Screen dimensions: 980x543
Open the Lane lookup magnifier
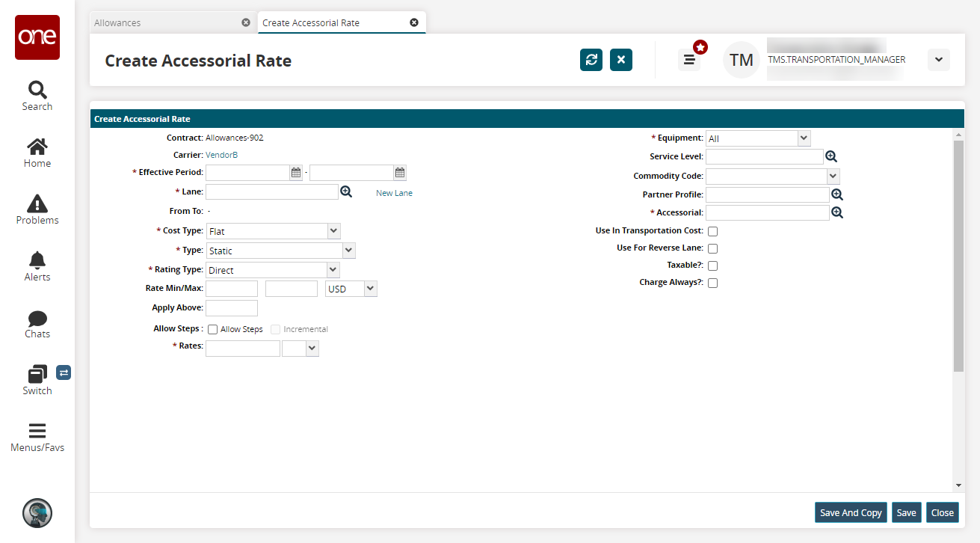pyautogui.click(x=346, y=192)
